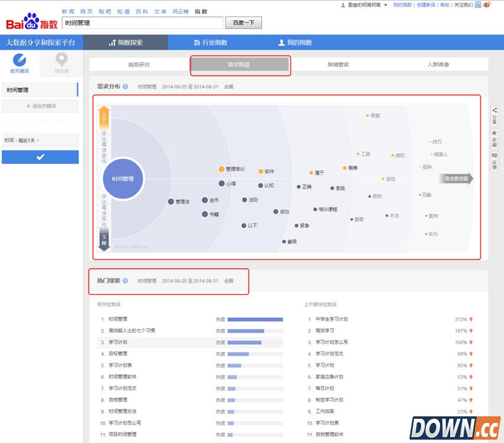Confirm with the blue checkmark button
The height and width of the screenshot is (443, 504).
(40, 157)
